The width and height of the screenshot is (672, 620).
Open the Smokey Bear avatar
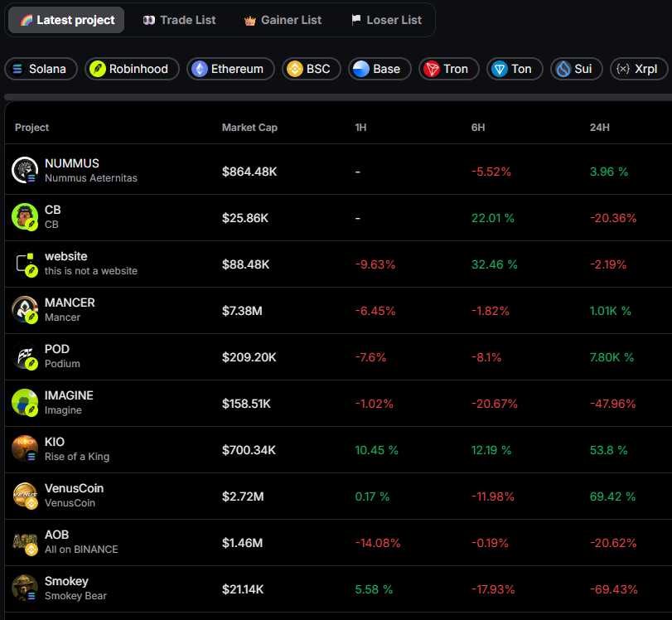[x=25, y=589]
